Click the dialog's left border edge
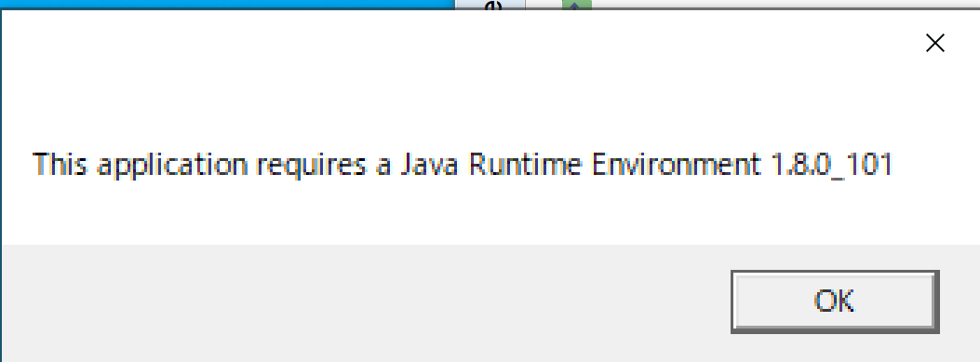The width and height of the screenshot is (980, 362). (x=1, y=188)
